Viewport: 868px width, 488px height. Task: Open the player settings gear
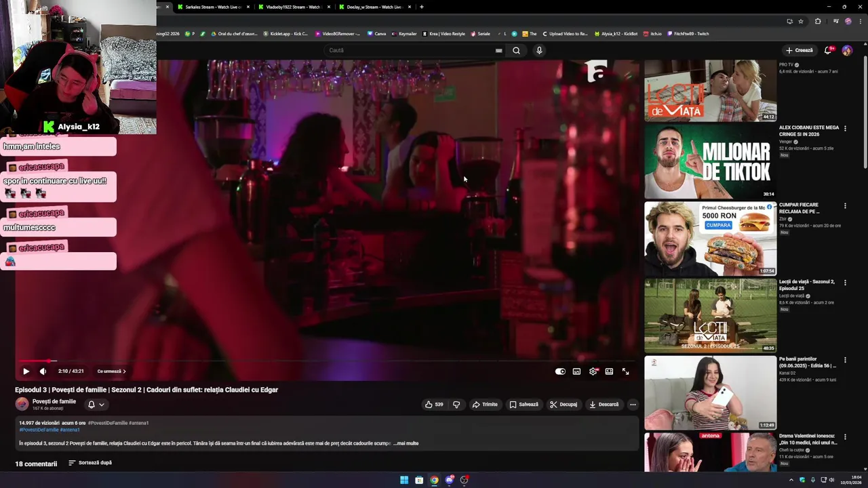[x=593, y=371]
